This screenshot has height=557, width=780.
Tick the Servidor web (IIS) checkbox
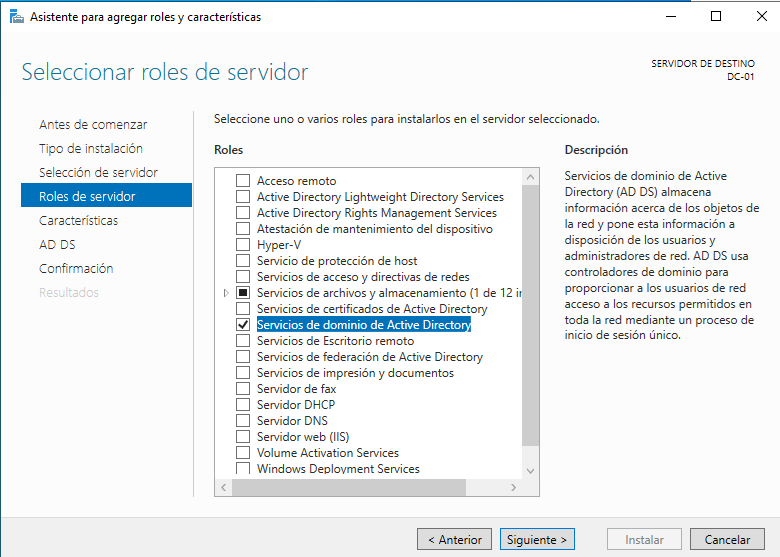243,437
